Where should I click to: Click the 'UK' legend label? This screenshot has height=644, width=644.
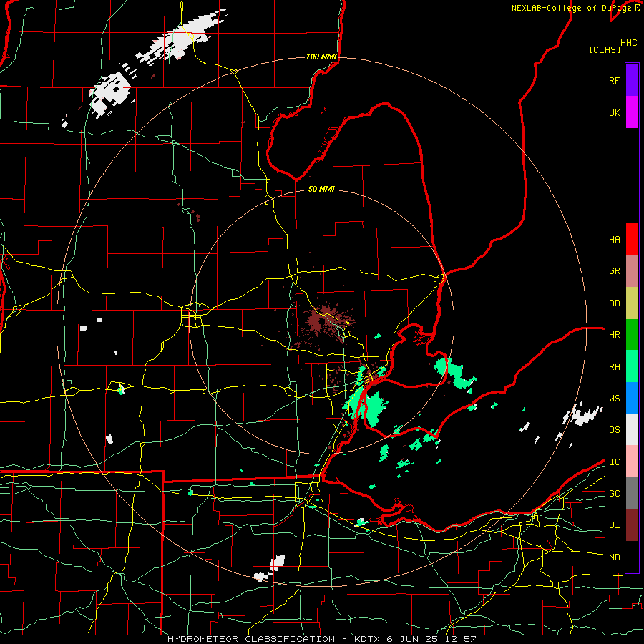614,112
